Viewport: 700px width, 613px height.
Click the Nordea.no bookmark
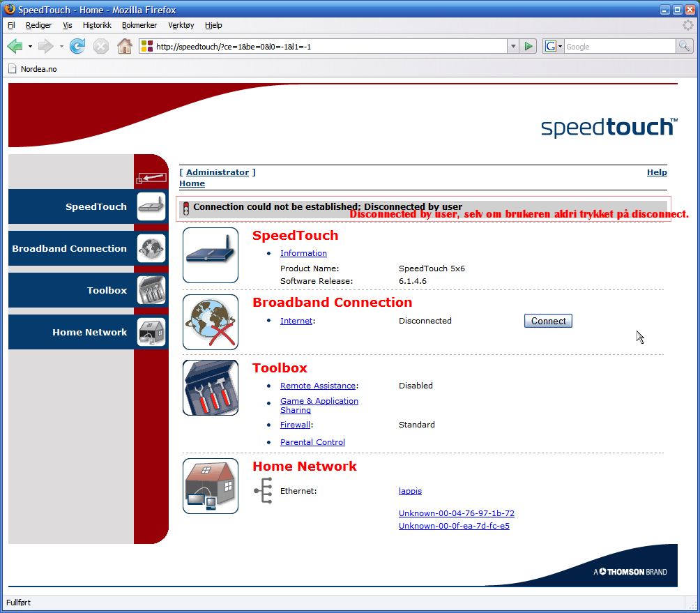tap(38, 69)
